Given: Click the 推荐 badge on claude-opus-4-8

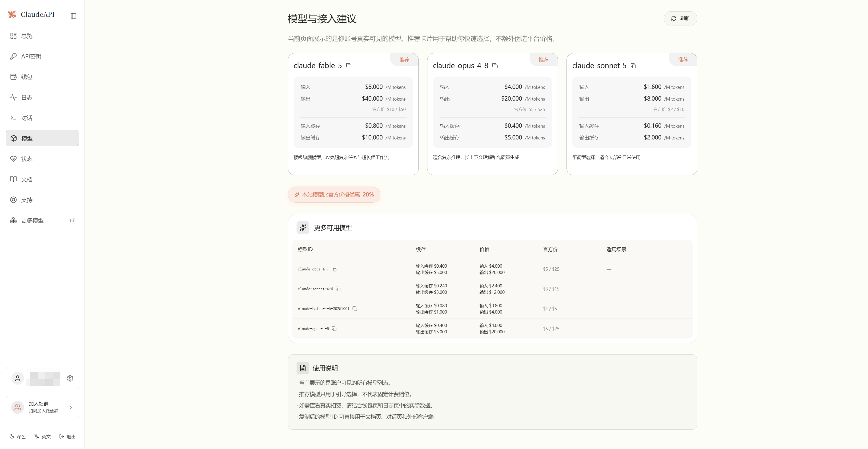Looking at the screenshot, I should coord(543,60).
